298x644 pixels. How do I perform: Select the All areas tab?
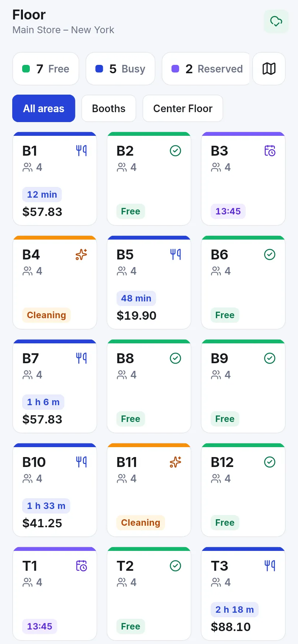coord(44,108)
